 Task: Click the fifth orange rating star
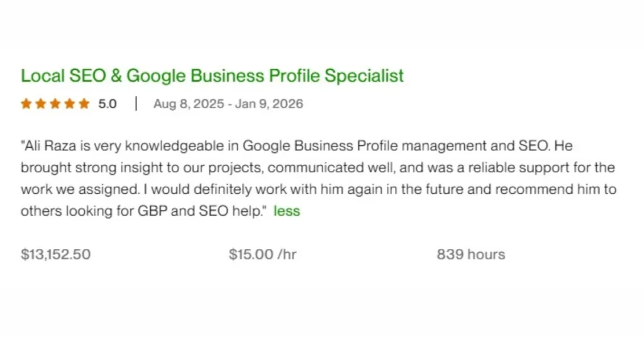[84, 104]
